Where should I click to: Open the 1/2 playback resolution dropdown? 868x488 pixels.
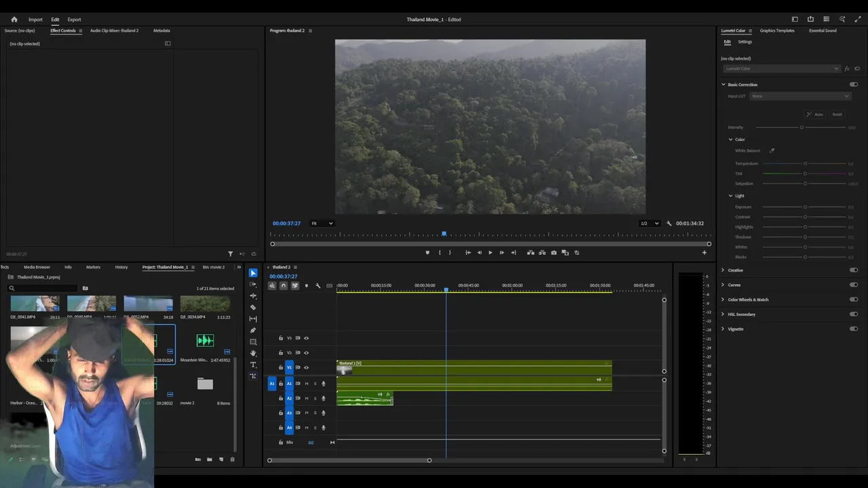tap(650, 224)
